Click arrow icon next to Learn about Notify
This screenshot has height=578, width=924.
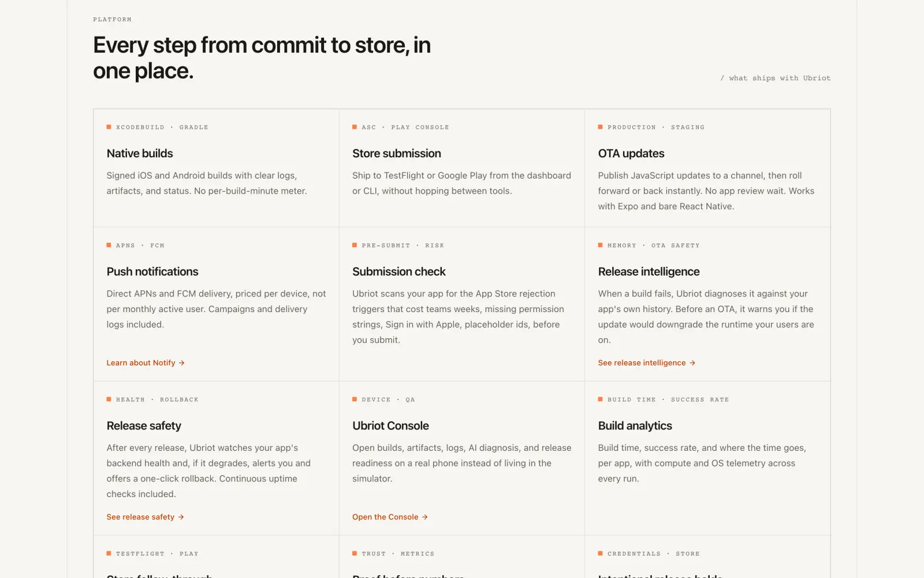click(182, 363)
